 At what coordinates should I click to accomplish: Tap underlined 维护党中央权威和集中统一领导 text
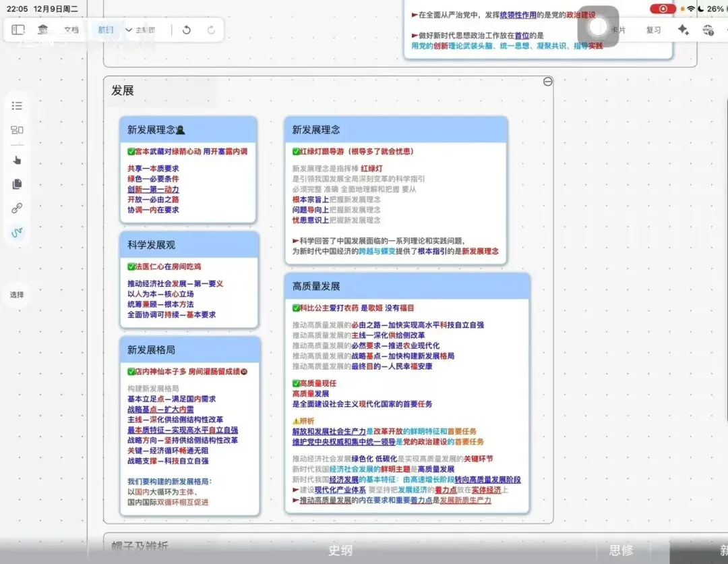pyautogui.click(x=344, y=442)
